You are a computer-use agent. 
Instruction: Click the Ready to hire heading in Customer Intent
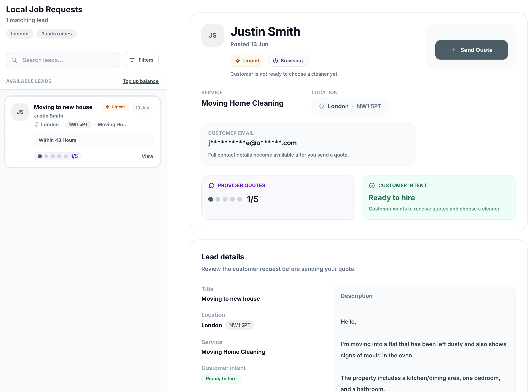point(392,198)
